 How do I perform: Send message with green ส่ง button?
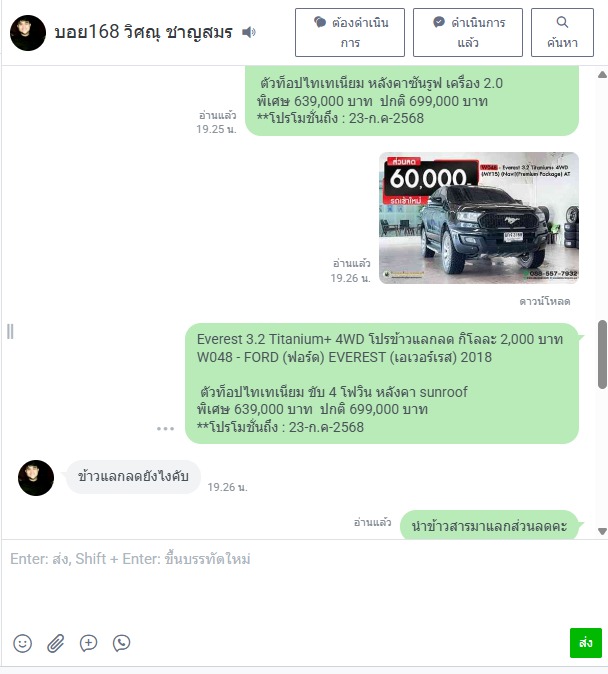(586, 643)
